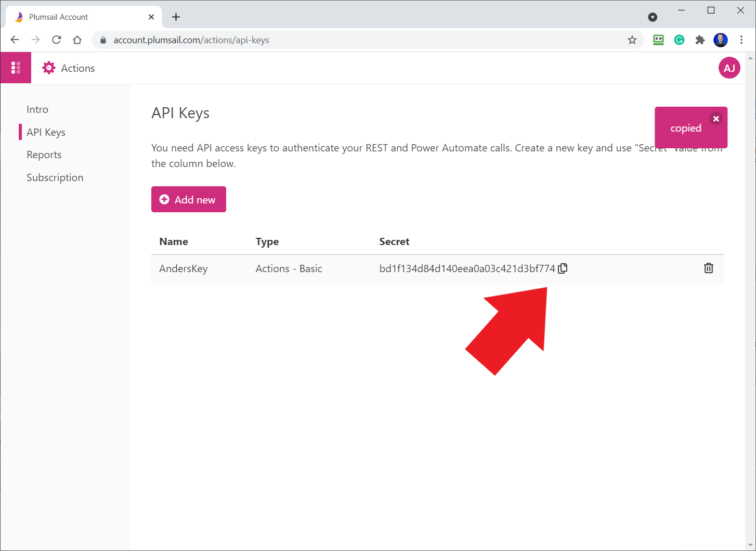Open the Chrome three-dot menu

point(742,40)
